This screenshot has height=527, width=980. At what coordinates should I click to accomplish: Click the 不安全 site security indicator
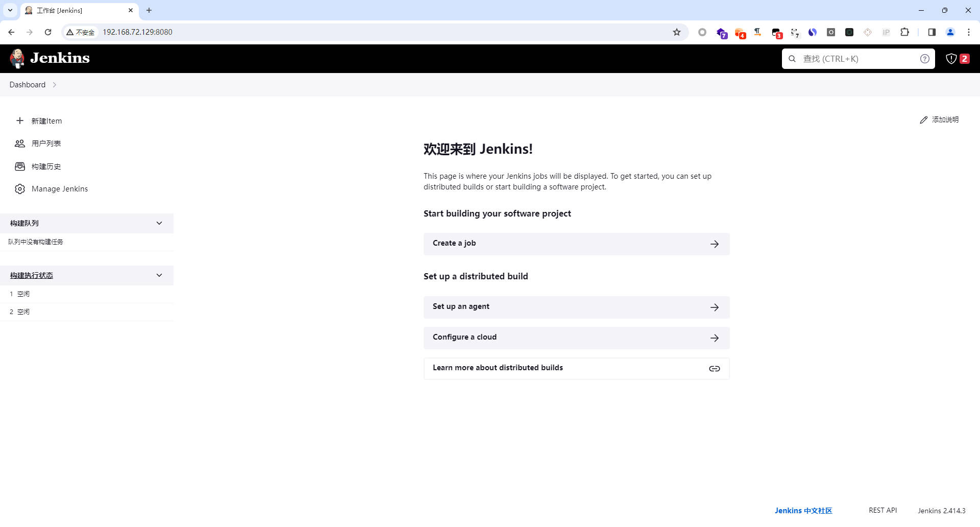[x=81, y=32]
